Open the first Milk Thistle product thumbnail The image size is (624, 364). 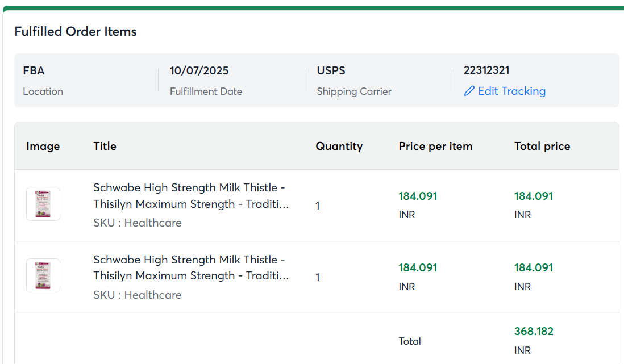[x=43, y=204]
